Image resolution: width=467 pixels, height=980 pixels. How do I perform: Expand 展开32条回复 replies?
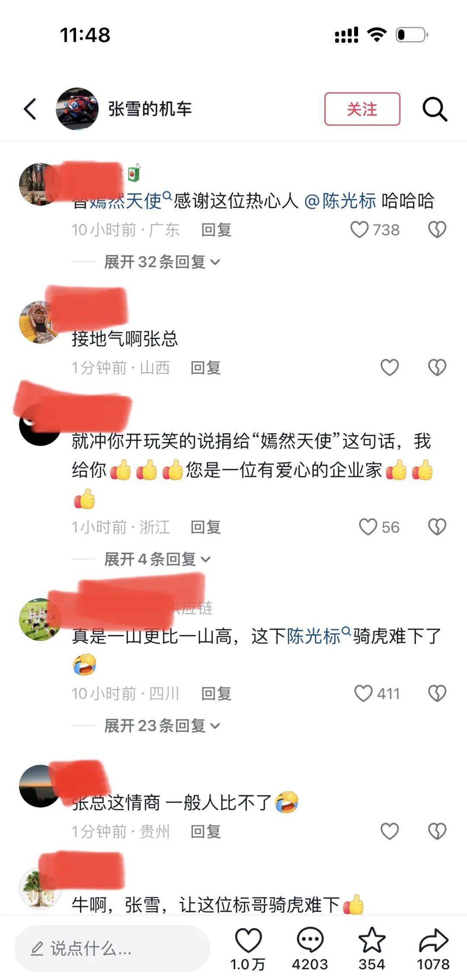tap(162, 261)
